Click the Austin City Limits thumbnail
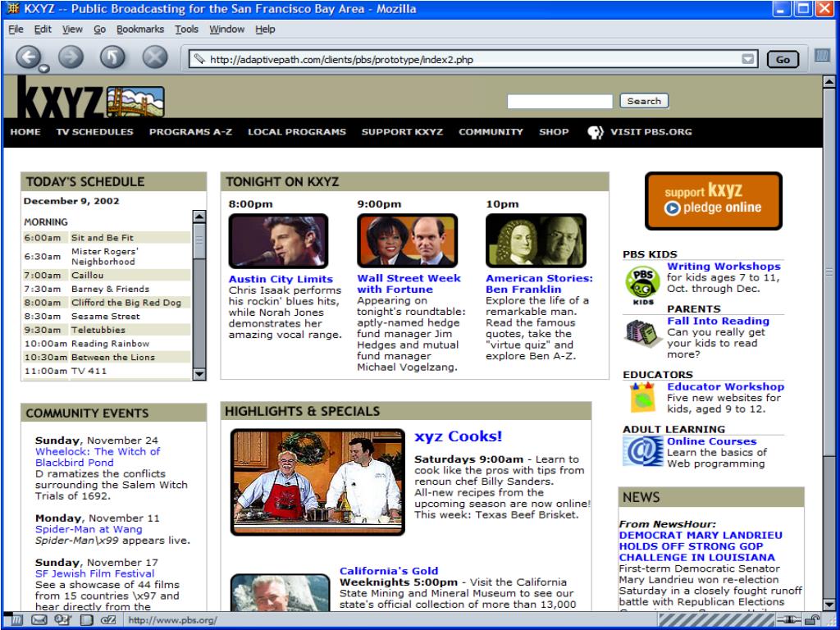 click(x=279, y=241)
